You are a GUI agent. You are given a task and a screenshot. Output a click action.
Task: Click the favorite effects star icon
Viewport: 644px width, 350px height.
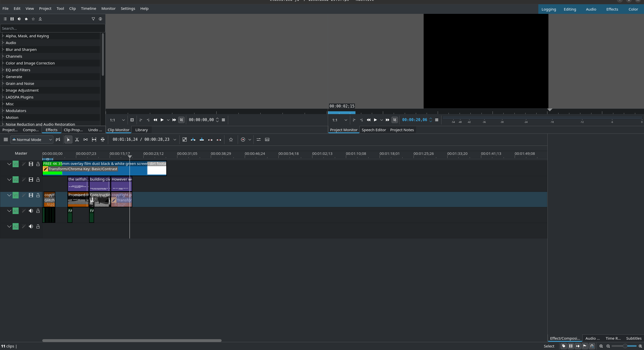pos(33,19)
